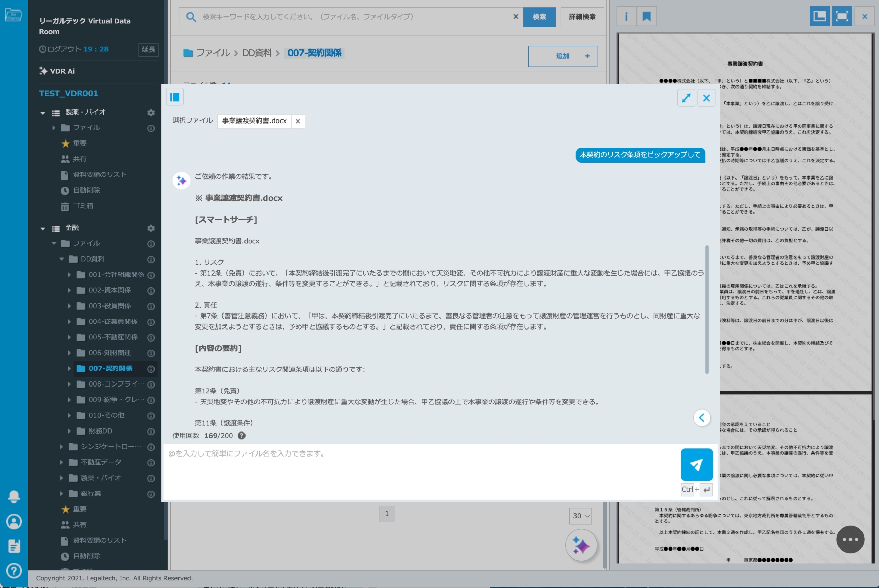
Task: Click the bookmark icon in preview pane
Action: tap(647, 16)
